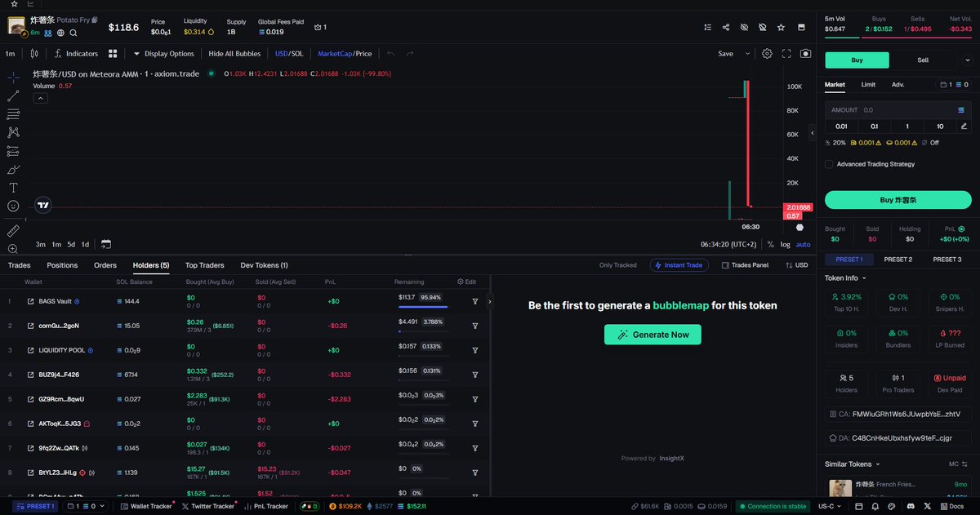Screen dimensions: 980x515
Task: Click the Generate Now bubblemap button
Action: coord(653,335)
